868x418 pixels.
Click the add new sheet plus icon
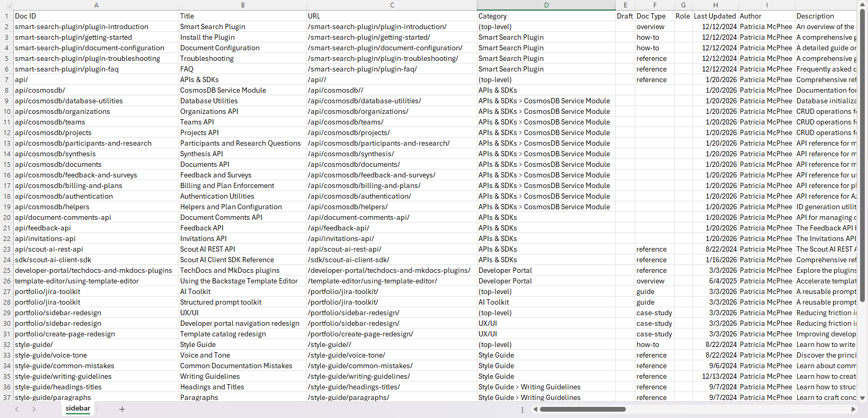coord(122,409)
